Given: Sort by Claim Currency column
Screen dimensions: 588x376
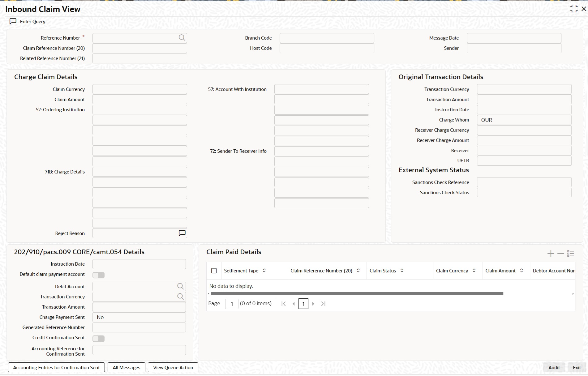Looking at the screenshot, I should [x=474, y=271].
